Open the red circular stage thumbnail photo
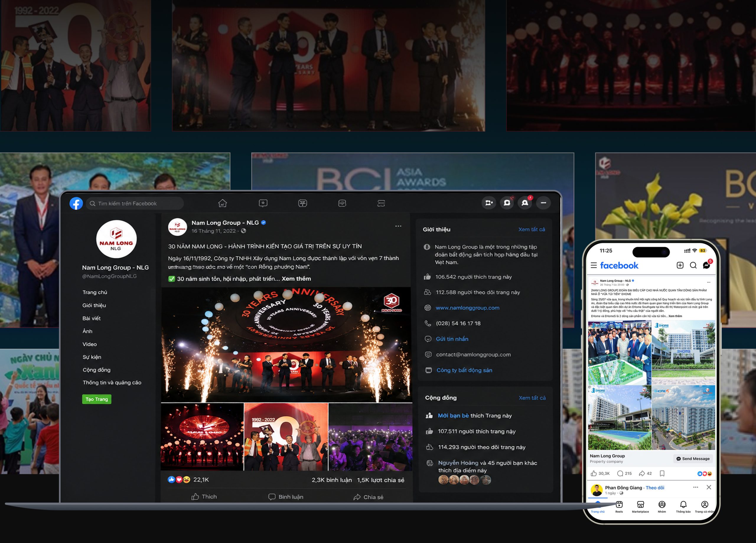Image resolution: width=756 pixels, height=543 pixels. 202,437
